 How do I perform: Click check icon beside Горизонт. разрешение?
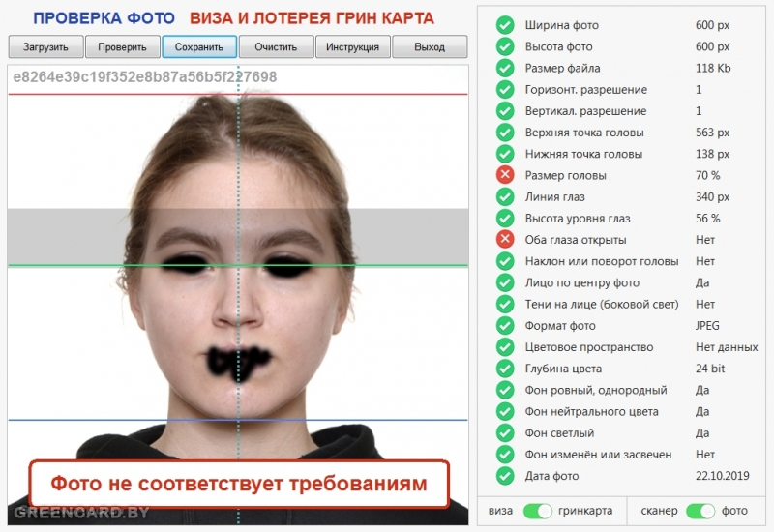505,89
